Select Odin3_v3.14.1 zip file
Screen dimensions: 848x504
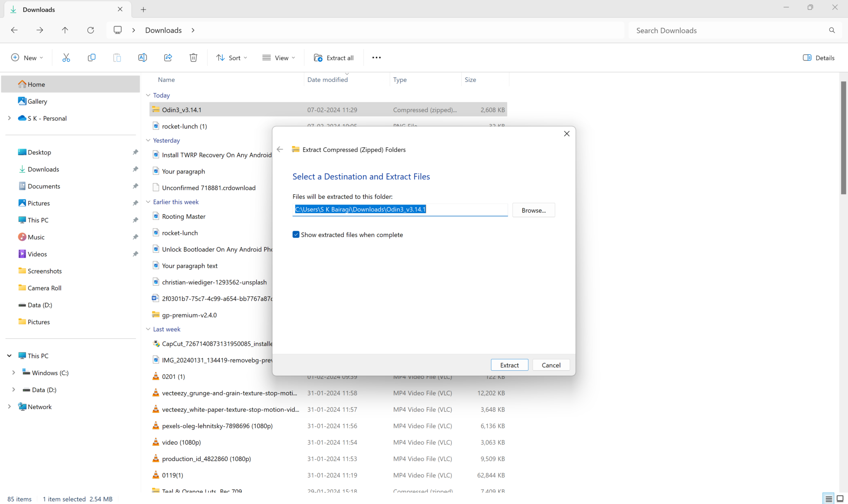click(x=328, y=110)
